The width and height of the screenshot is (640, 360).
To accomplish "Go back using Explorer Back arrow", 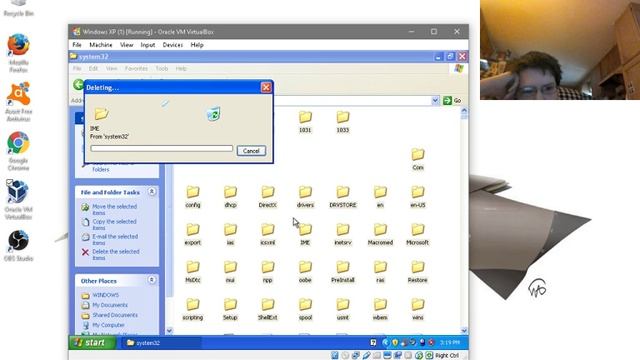I will [78, 84].
